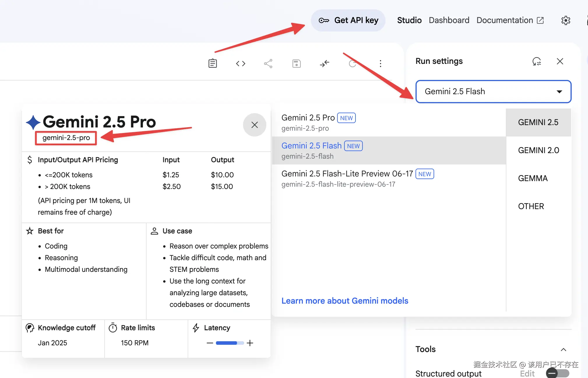Open the three-dot more options menu
This screenshot has width=588, height=378.
pos(380,63)
